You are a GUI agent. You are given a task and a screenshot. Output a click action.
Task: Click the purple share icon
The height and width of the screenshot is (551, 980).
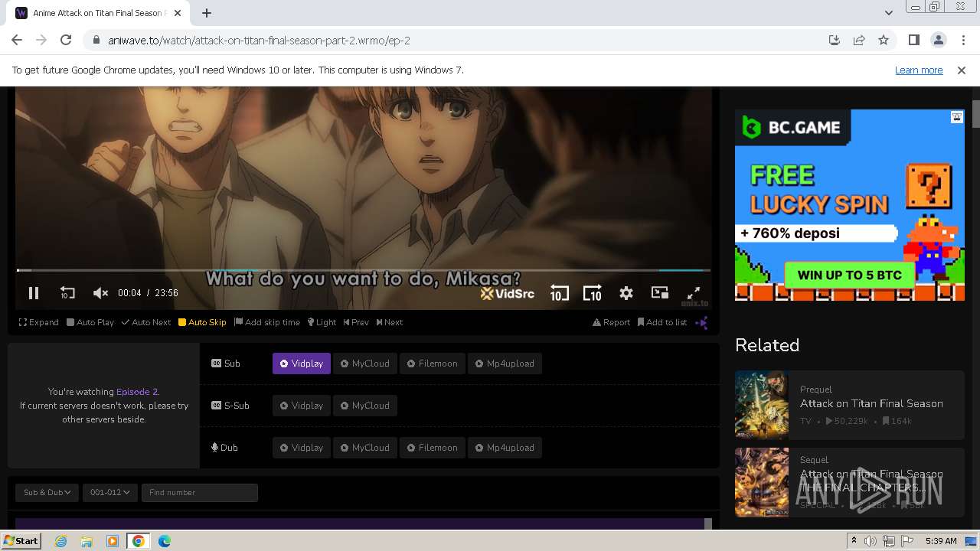701,322
